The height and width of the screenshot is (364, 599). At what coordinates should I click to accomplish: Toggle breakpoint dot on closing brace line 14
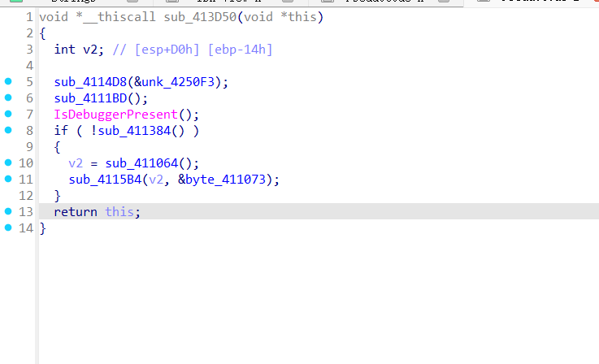coord(8,227)
